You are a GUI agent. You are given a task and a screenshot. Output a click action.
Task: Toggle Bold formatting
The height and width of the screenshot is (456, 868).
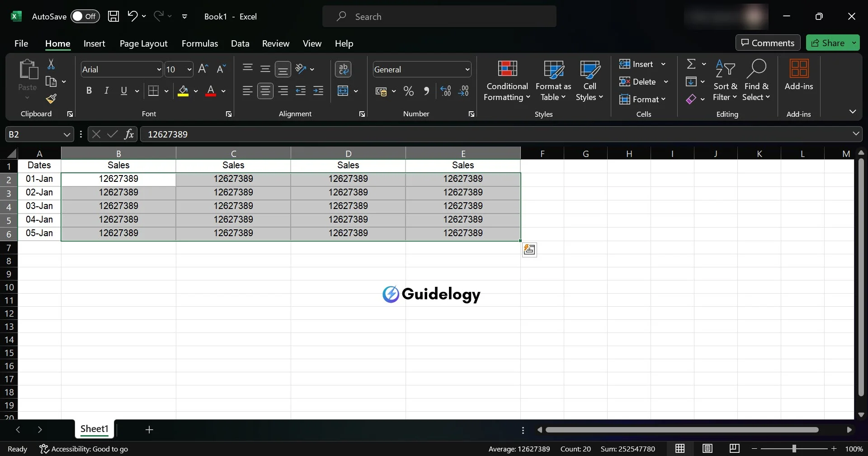[x=89, y=91]
